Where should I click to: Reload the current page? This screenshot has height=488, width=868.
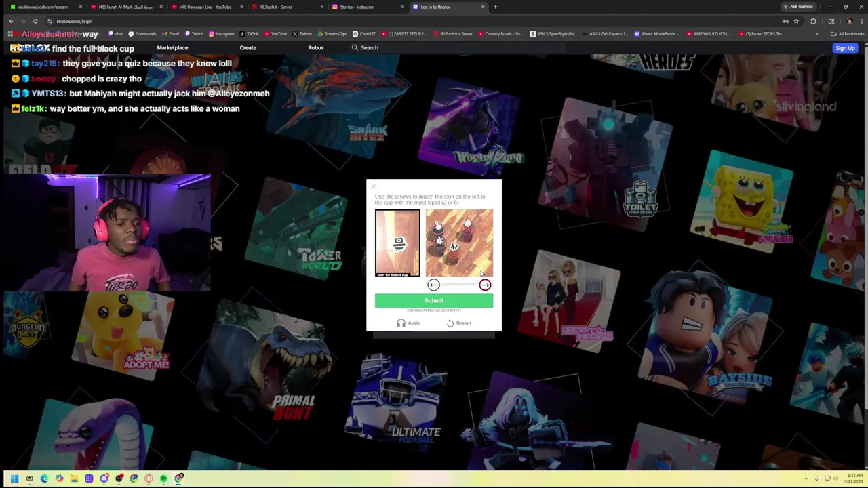coord(35,21)
